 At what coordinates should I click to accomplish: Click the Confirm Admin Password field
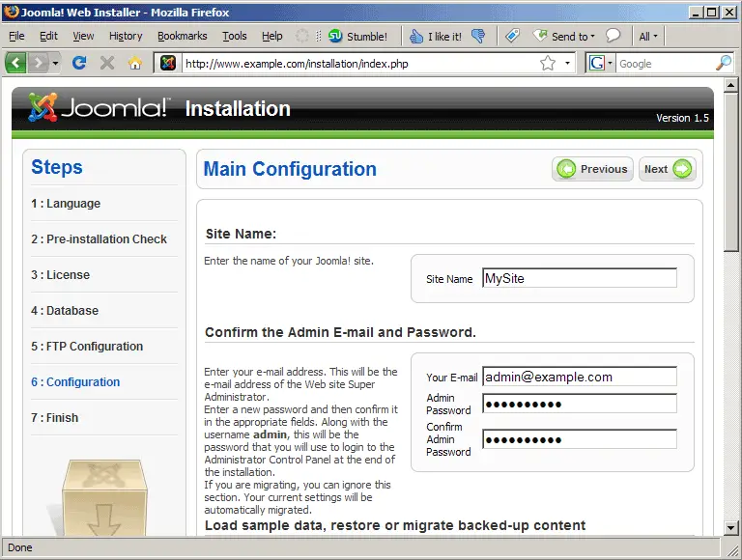point(580,439)
